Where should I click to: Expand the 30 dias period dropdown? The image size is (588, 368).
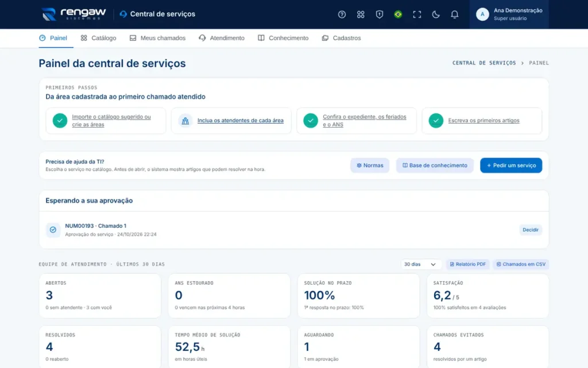(x=420, y=264)
